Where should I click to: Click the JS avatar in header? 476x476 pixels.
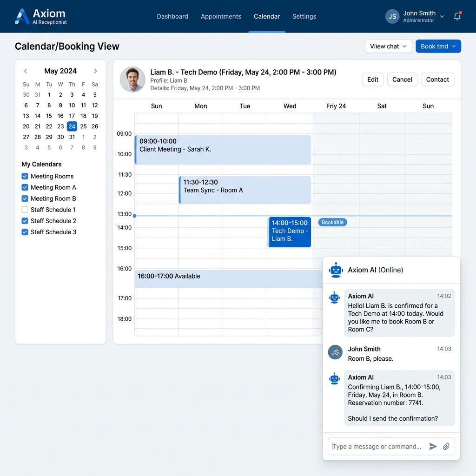coord(392,16)
